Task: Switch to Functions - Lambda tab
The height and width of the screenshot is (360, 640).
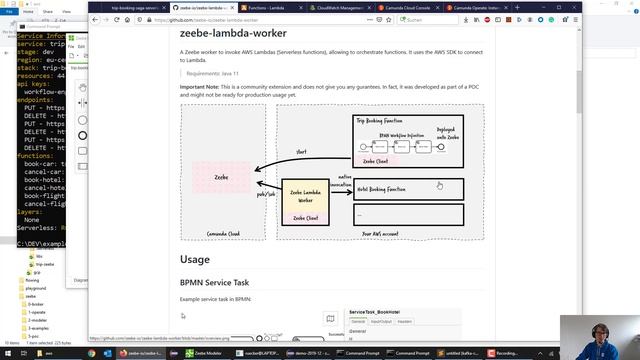Action: [x=267, y=8]
